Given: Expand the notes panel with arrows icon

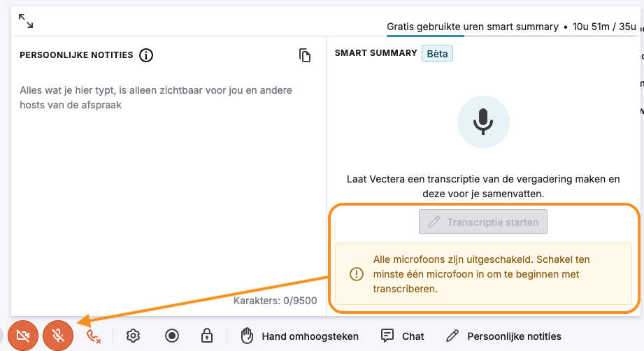Looking at the screenshot, I should coord(26,20).
